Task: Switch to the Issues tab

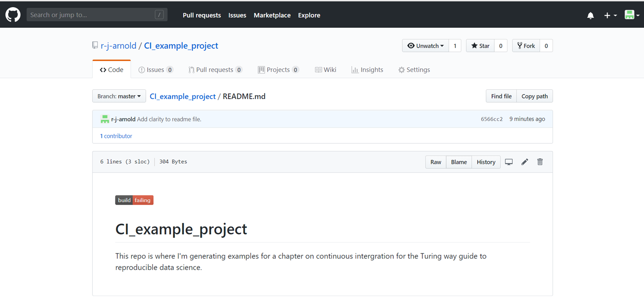Action: 155,70
